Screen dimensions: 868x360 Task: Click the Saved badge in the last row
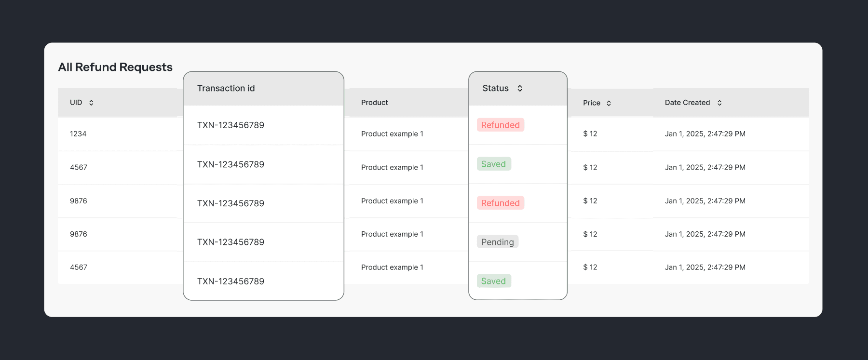point(493,281)
